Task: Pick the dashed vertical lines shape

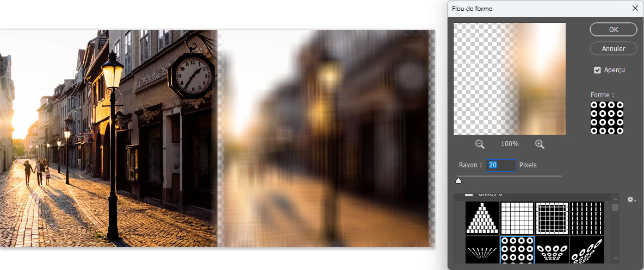Action: tap(586, 218)
